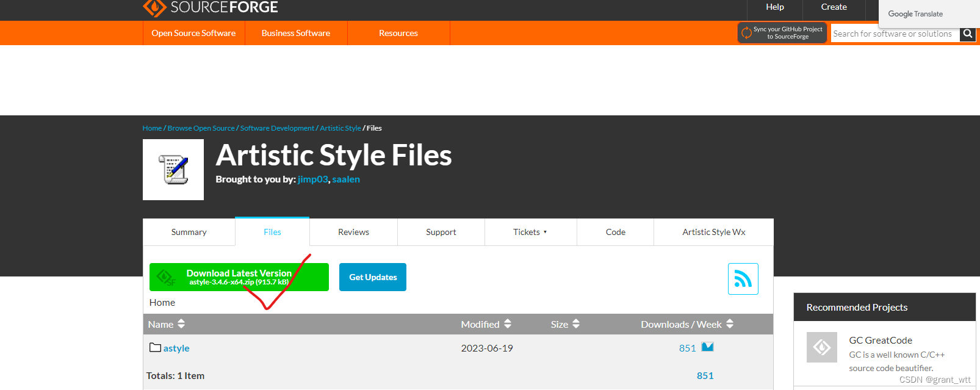The width and height of the screenshot is (980, 390).
Task: Sort files by Name column
Action: [167, 324]
